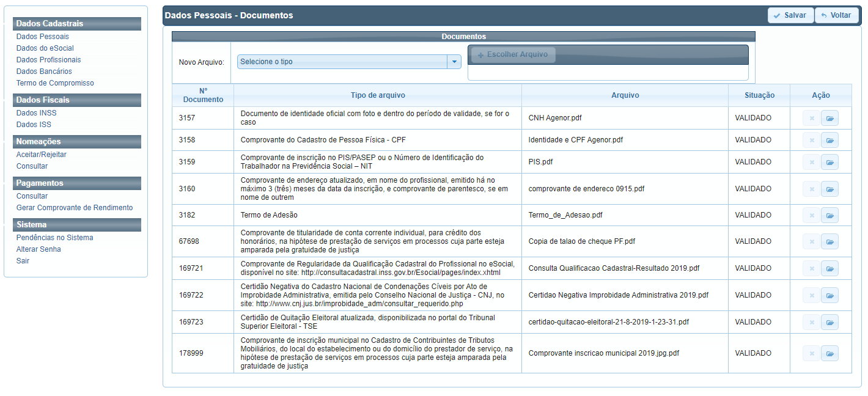Open Dados do eSocial in sidebar
868x396 pixels.
(45, 48)
